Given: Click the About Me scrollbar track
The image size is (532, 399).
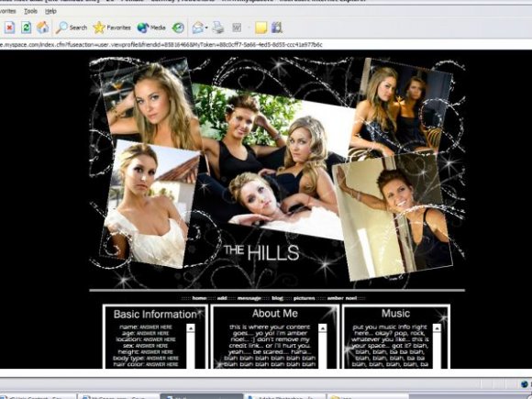Looking at the screenshot, I should pyautogui.click(x=323, y=350).
